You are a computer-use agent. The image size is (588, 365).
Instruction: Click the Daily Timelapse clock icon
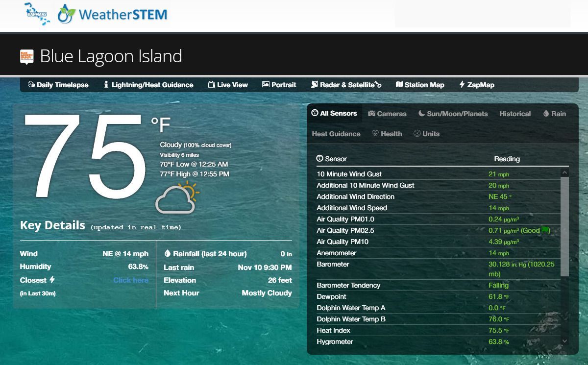(x=30, y=84)
